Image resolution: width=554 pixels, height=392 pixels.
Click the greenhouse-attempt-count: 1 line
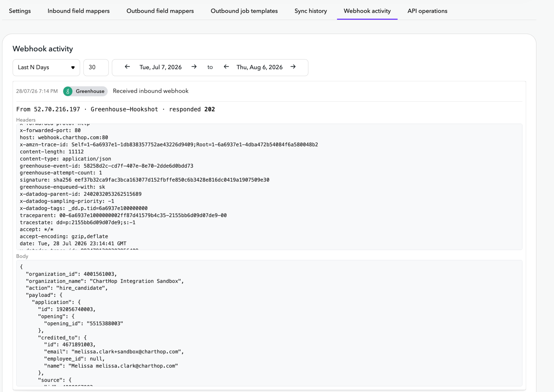61,173
